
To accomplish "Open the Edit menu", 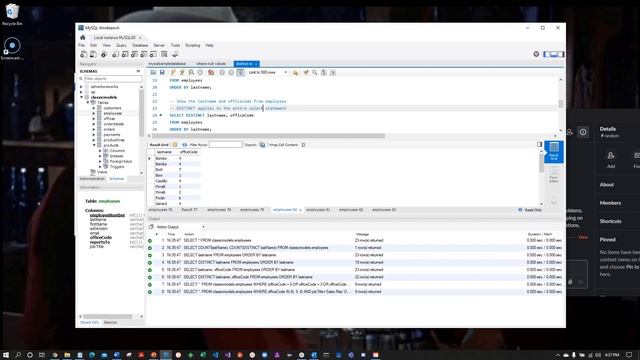I will coord(93,45).
